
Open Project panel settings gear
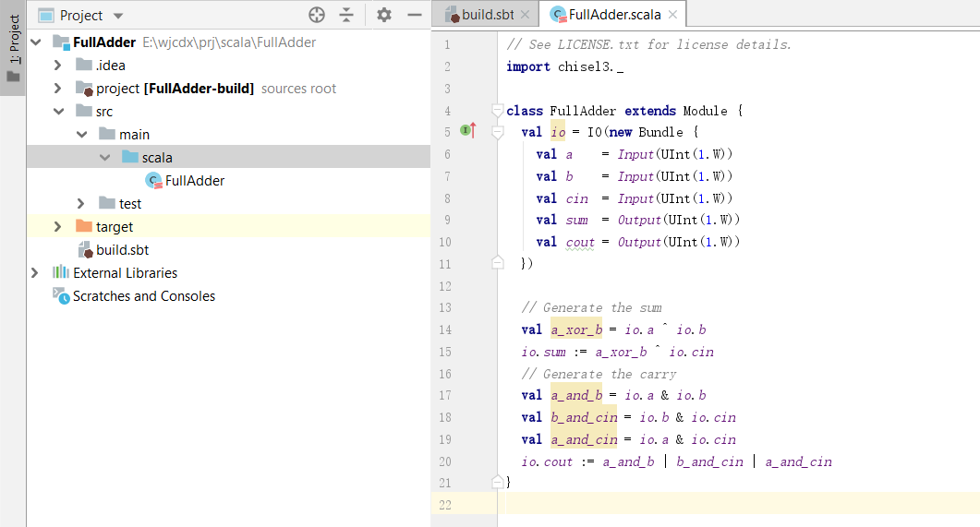pos(384,15)
